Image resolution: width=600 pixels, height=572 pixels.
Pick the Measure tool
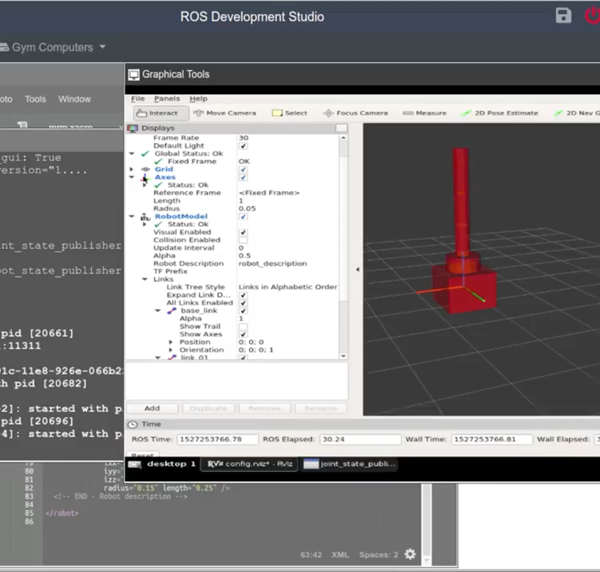coord(425,113)
